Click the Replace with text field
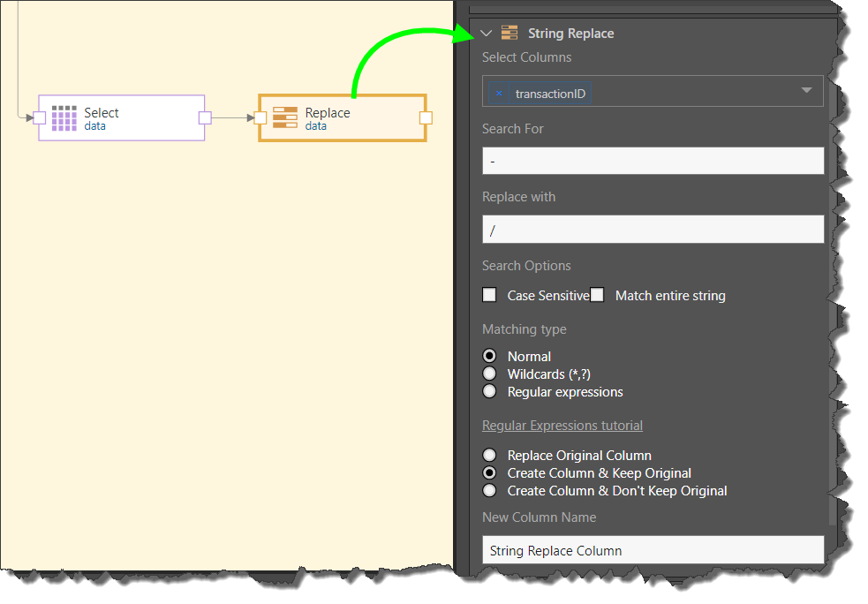The image size is (868, 604). [653, 230]
